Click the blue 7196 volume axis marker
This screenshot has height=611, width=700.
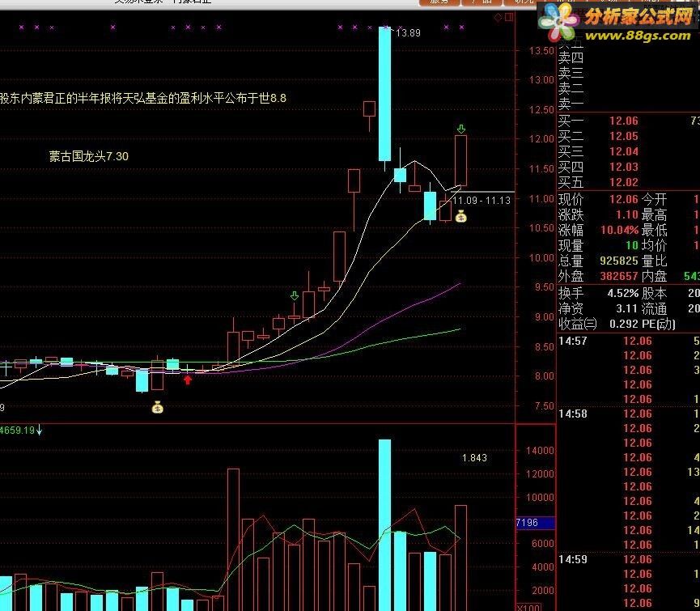point(535,523)
